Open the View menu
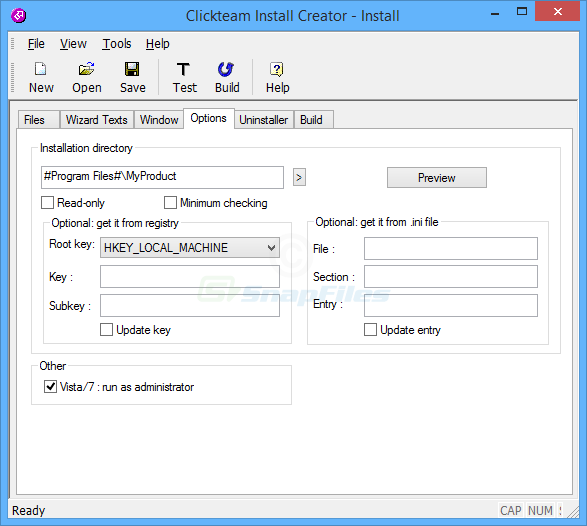 click(73, 44)
